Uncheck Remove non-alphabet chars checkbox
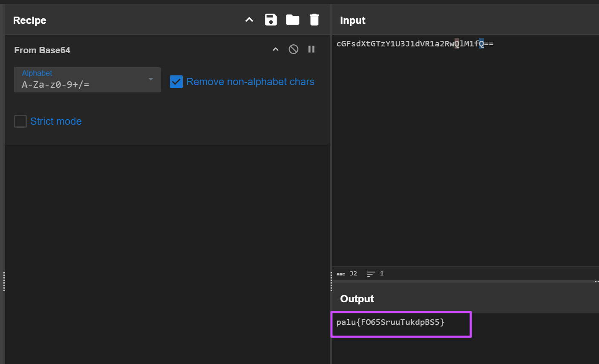 click(x=176, y=82)
